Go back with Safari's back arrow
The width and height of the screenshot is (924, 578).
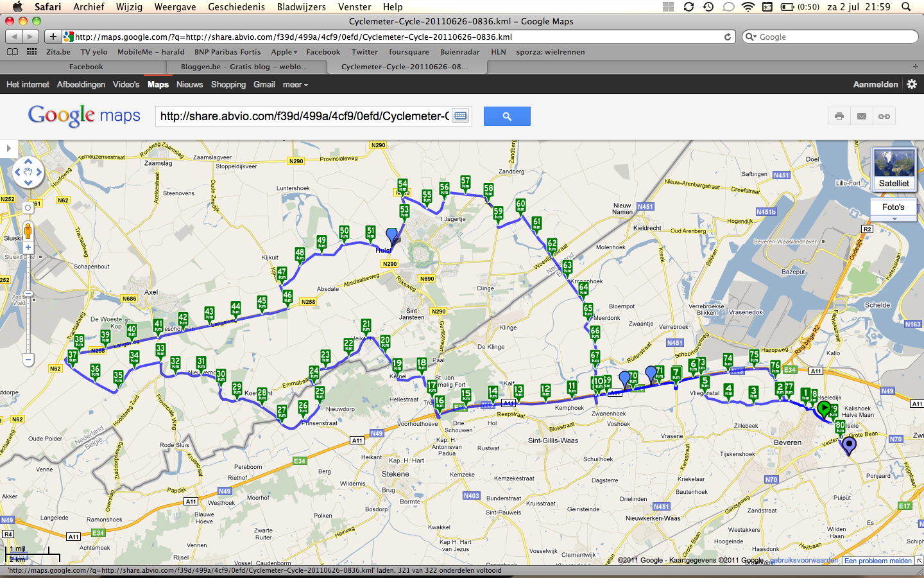(x=14, y=37)
